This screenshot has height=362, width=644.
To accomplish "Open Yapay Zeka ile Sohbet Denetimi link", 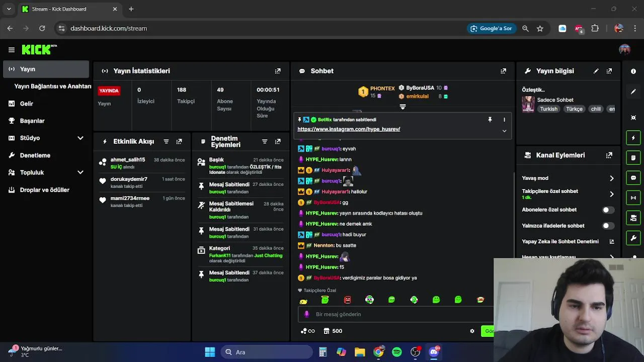I will (568, 242).
